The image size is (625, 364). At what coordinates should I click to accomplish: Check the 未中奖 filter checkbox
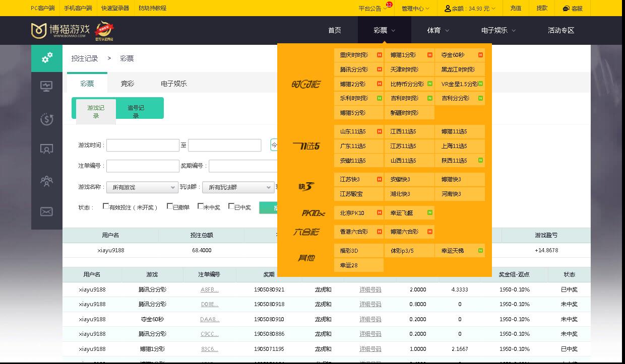202,206
